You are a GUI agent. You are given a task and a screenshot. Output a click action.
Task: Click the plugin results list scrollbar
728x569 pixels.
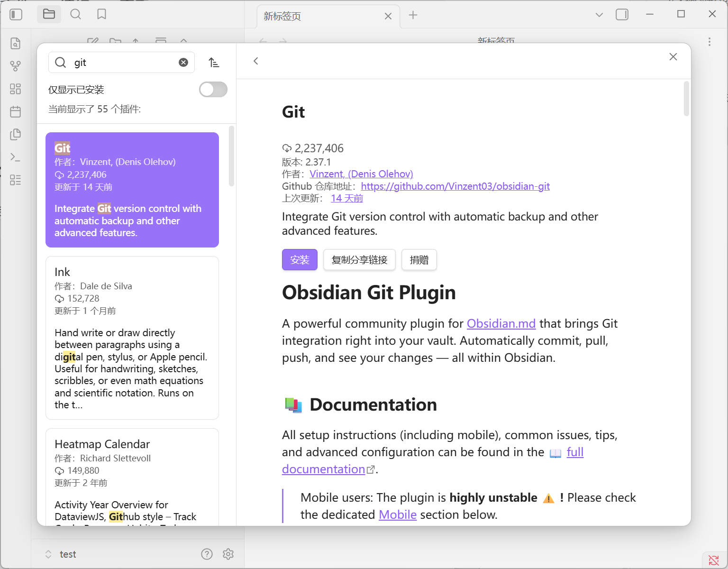(232, 156)
